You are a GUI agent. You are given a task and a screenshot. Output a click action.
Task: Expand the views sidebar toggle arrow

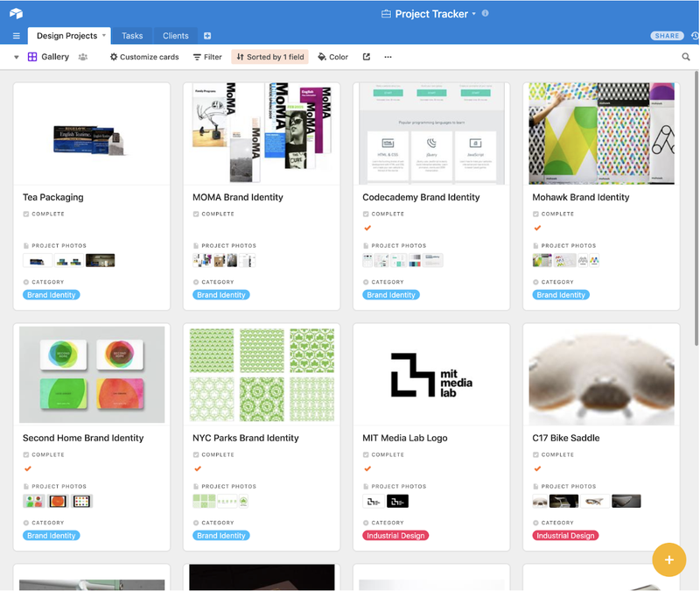pos(17,57)
